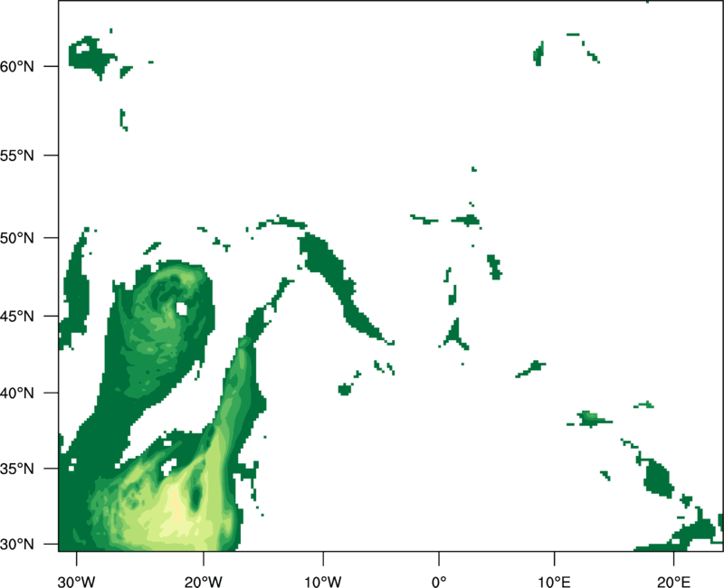
Task: Click the white hole inside the green swirl
Action: pyautogui.click(x=183, y=309)
